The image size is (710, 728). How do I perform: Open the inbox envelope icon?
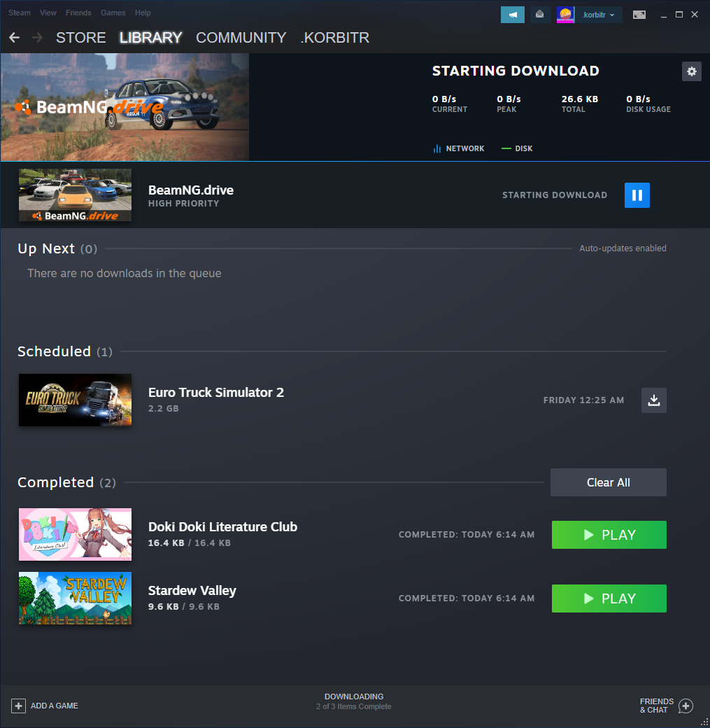tap(540, 15)
